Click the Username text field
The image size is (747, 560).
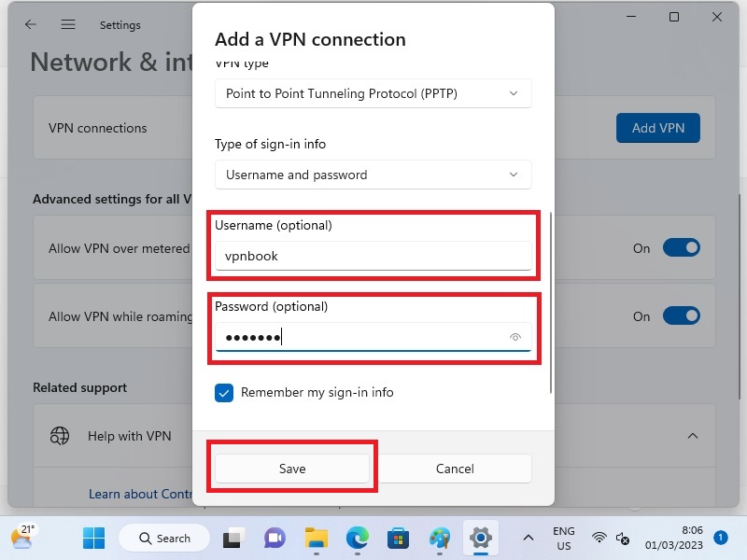[373, 256]
